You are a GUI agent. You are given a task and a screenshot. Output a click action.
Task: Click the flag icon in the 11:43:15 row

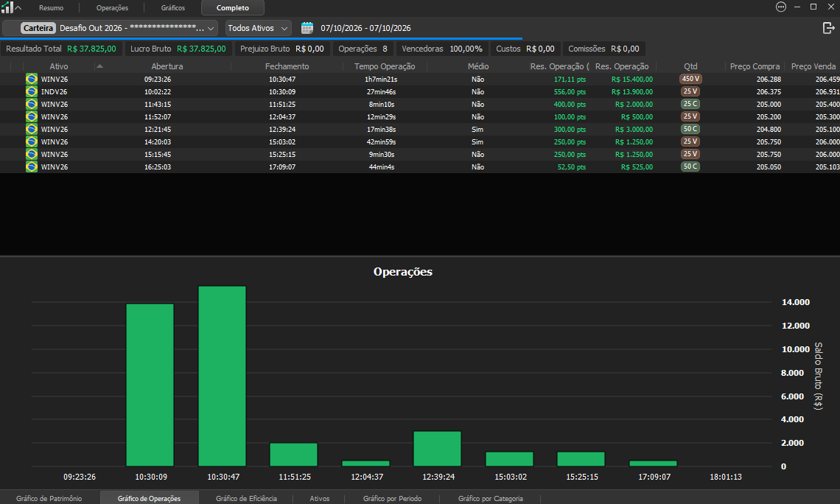[x=32, y=104]
